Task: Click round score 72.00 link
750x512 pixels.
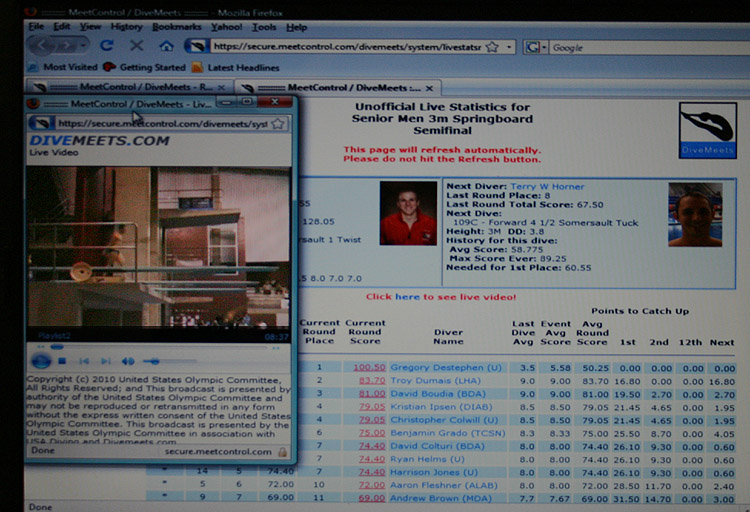Action: [x=372, y=485]
